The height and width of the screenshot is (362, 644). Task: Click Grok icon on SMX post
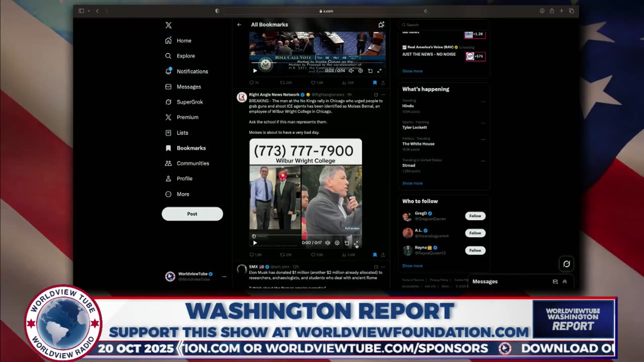click(x=376, y=266)
